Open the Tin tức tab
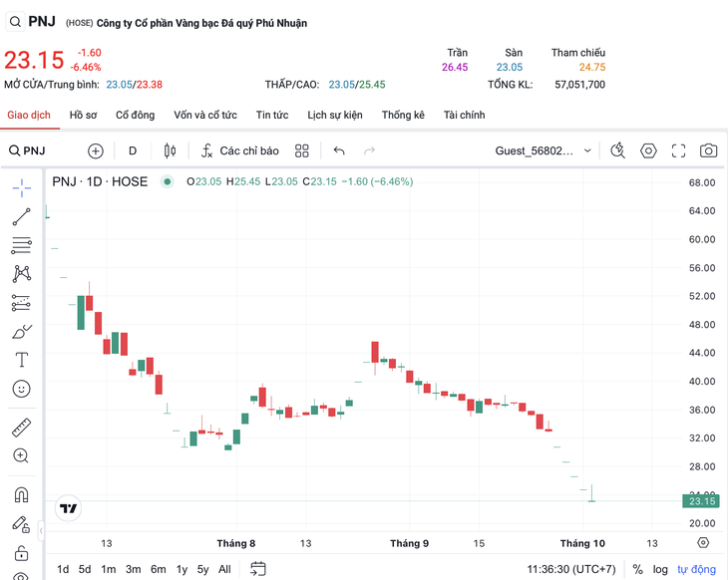The image size is (728, 580). point(272,115)
